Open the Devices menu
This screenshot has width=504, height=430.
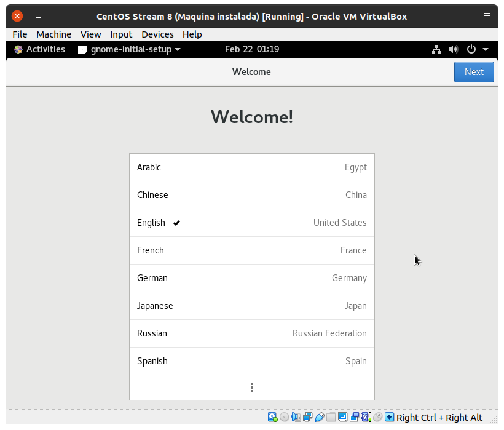tap(157, 34)
